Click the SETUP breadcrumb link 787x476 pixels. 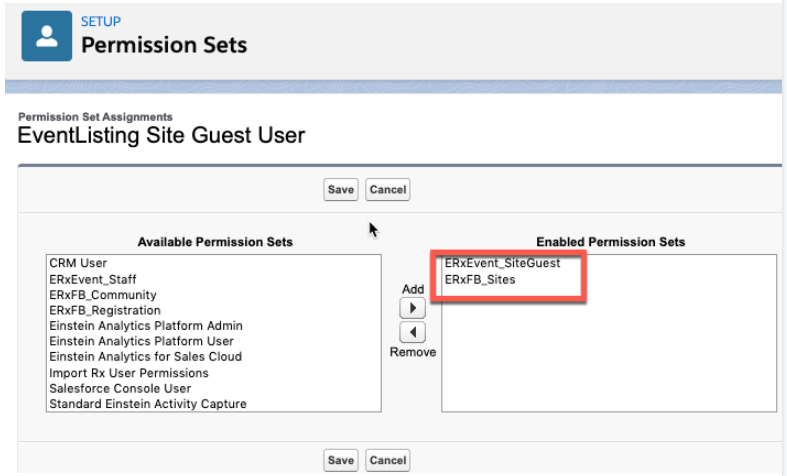click(x=100, y=21)
